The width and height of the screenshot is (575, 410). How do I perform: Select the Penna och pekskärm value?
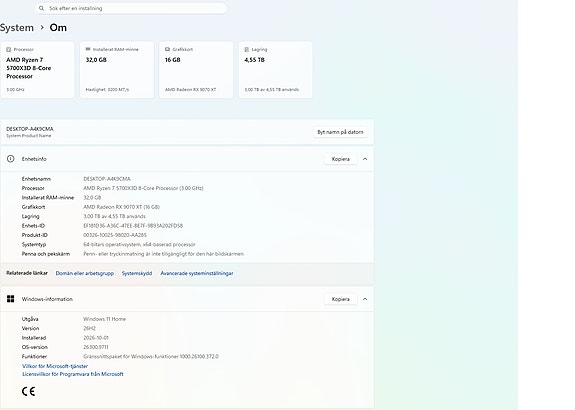pos(164,254)
